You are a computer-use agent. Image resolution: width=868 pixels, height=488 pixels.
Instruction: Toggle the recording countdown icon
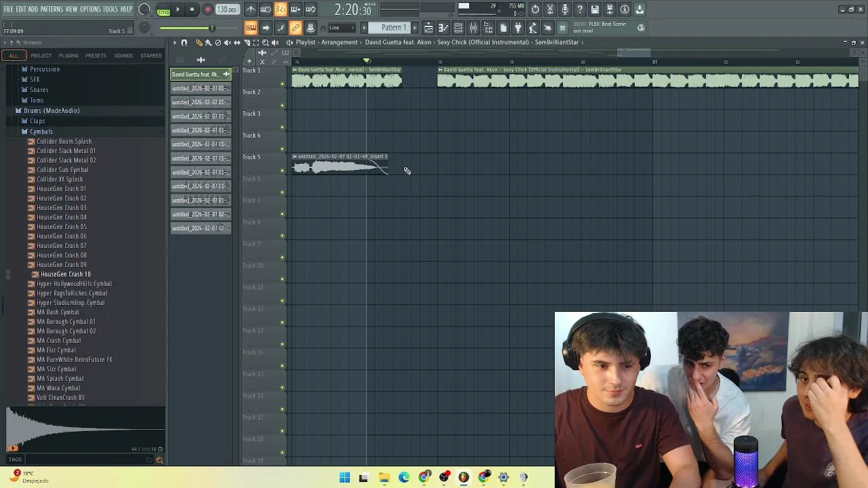click(280, 9)
